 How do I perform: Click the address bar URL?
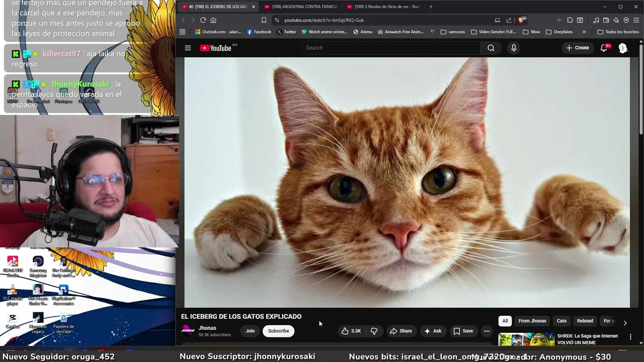pos(324,20)
